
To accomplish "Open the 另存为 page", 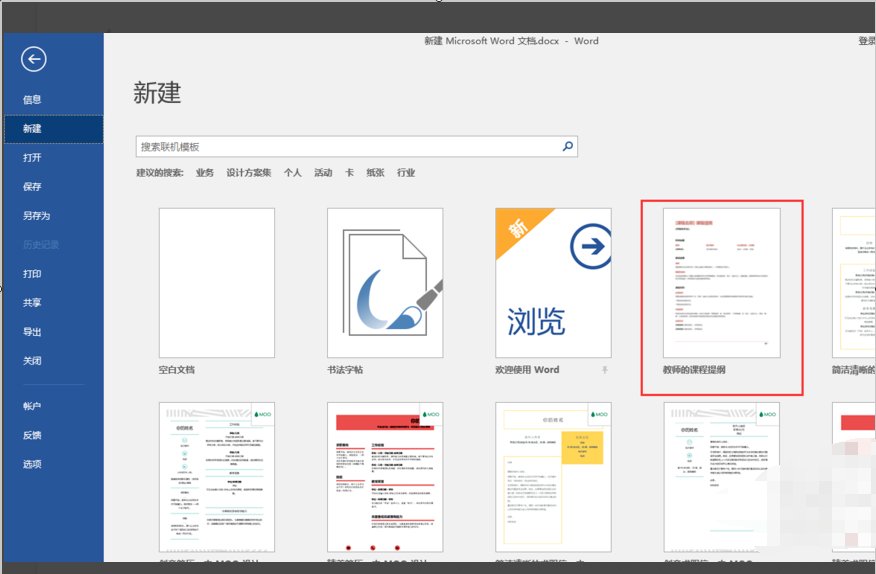I will (x=36, y=216).
